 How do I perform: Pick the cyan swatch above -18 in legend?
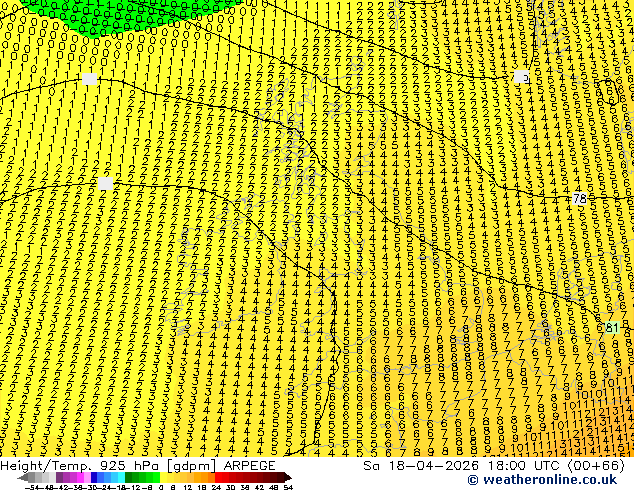point(122,478)
